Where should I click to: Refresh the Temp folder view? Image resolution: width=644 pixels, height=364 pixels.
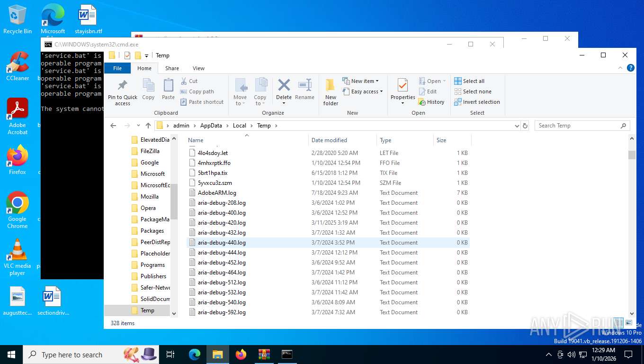click(525, 126)
